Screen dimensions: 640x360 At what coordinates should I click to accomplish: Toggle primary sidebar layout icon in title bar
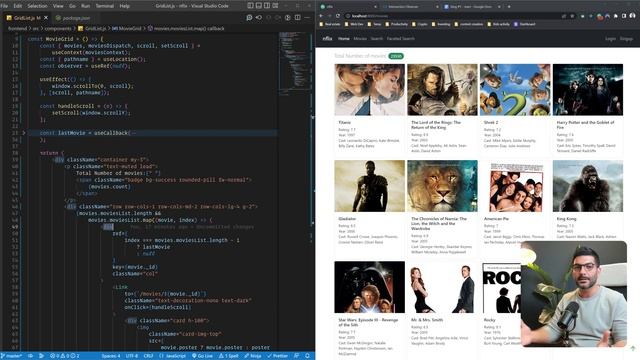tap(250, 6)
